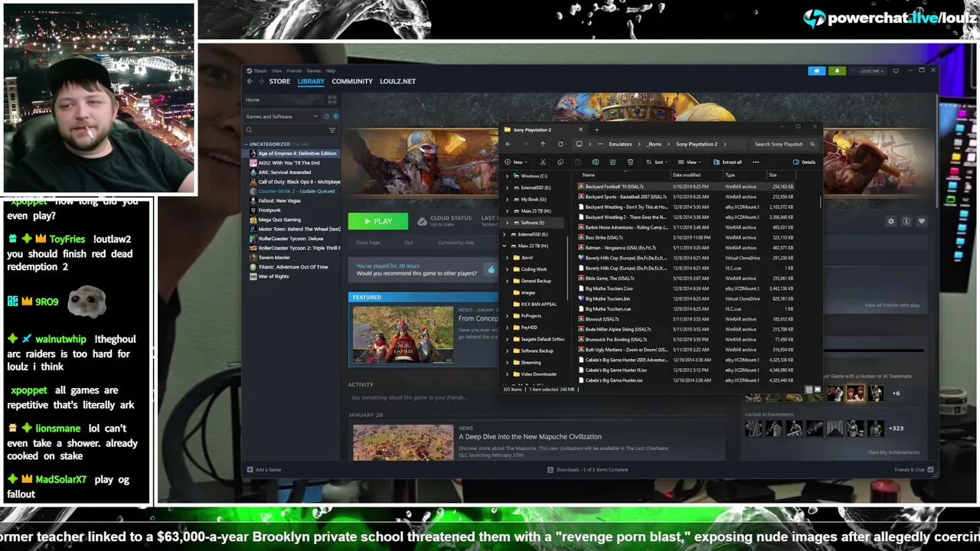
Task: Open the See more ellipsis in Explorer toolbar
Action: (x=756, y=162)
